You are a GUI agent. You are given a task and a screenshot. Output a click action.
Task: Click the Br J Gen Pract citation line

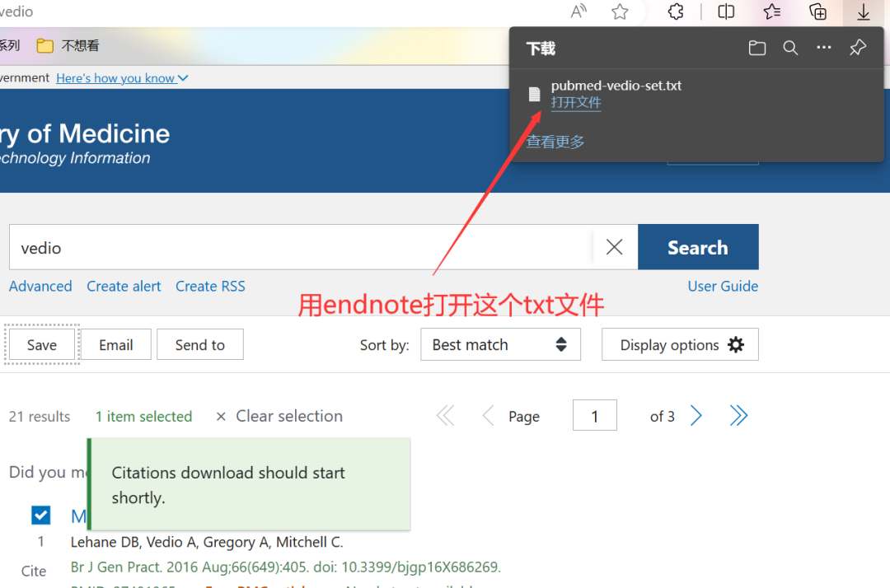285,567
